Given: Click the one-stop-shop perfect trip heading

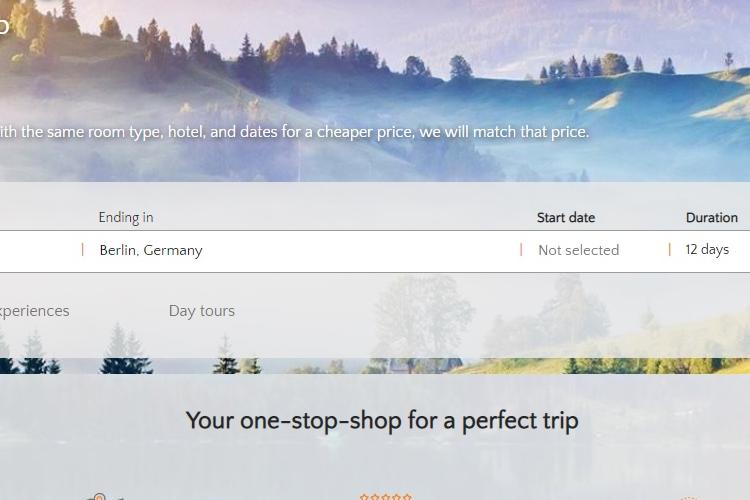Looking at the screenshot, I should (382, 421).
